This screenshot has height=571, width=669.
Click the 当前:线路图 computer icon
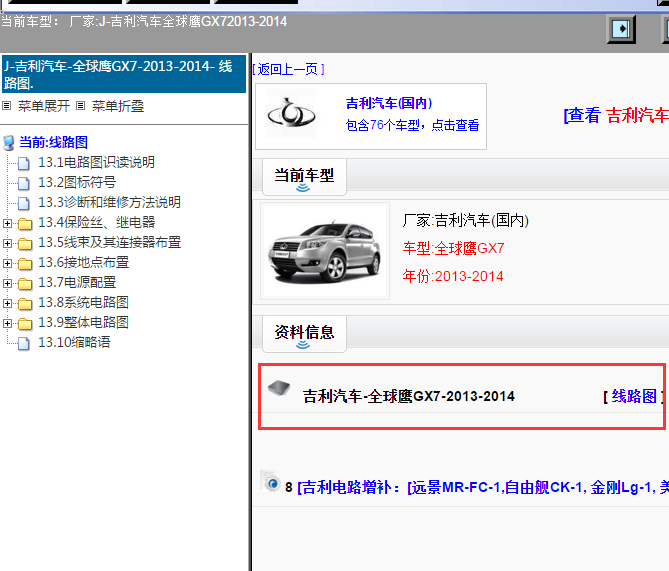(x=9, y=143)
